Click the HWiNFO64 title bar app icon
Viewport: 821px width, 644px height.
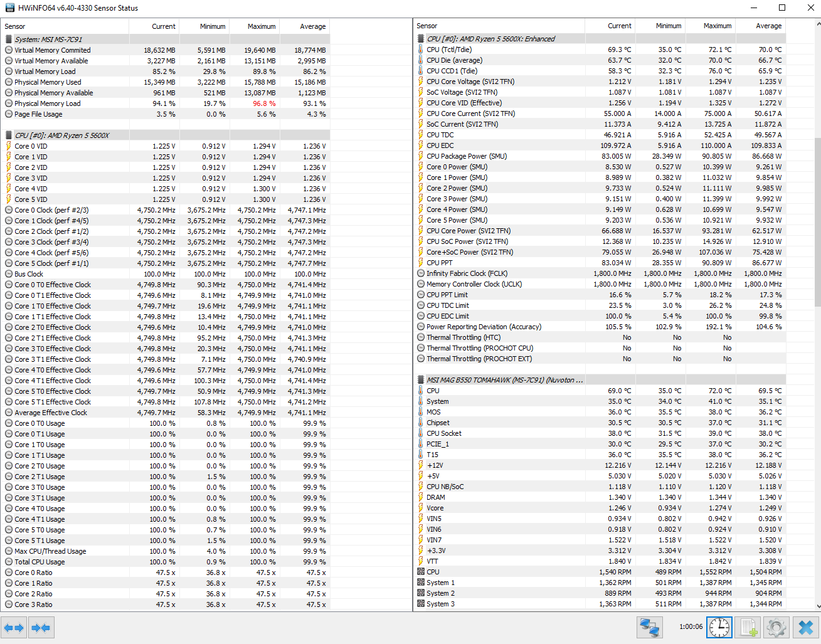(x=10, y=8)
